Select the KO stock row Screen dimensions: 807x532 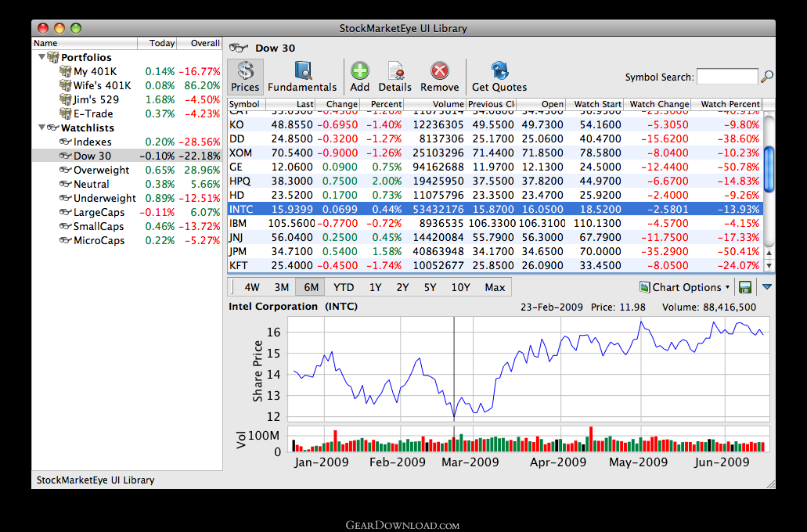pos(495,124)
